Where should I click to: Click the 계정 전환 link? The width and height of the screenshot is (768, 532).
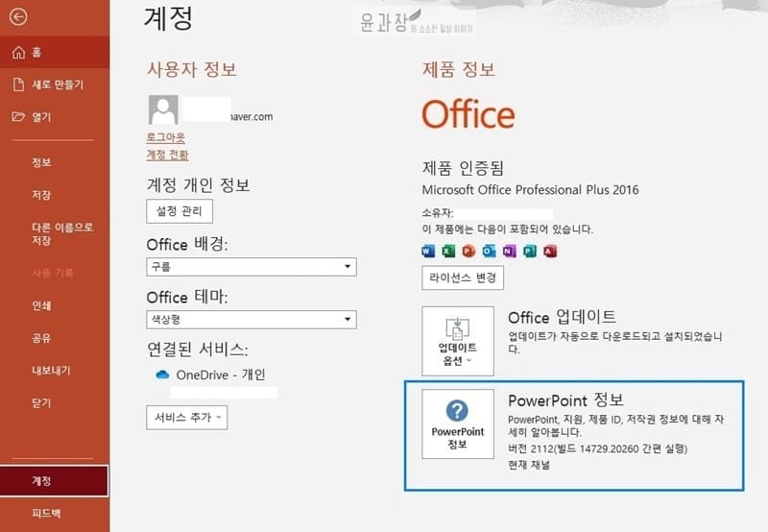[167, 155]
